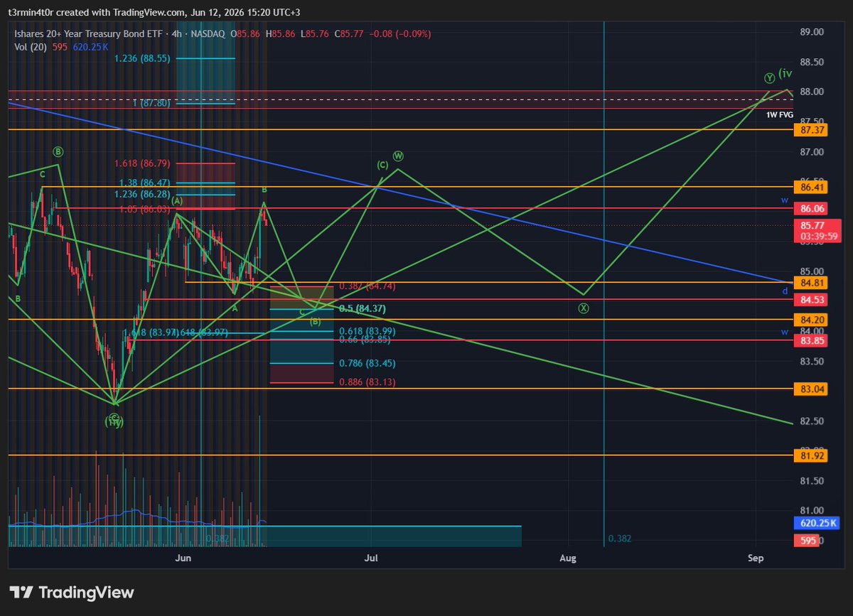Click the Sep label on time axis

(756, 558)
